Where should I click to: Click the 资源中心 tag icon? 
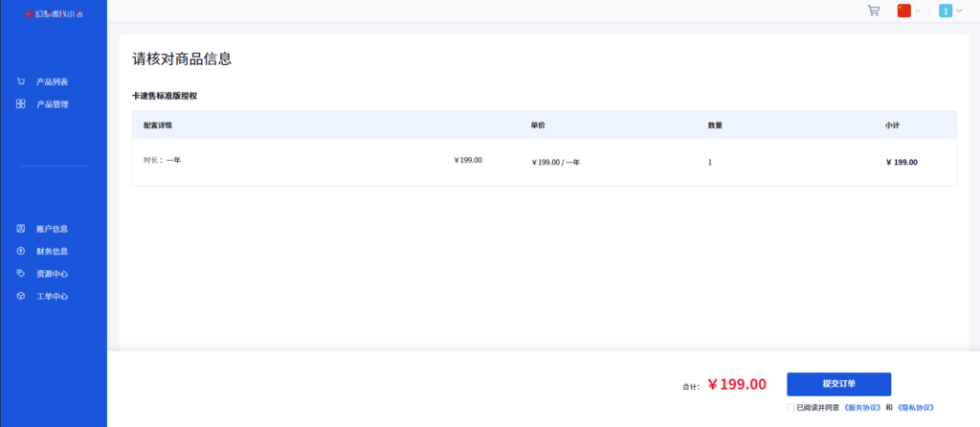coord(21,273)
